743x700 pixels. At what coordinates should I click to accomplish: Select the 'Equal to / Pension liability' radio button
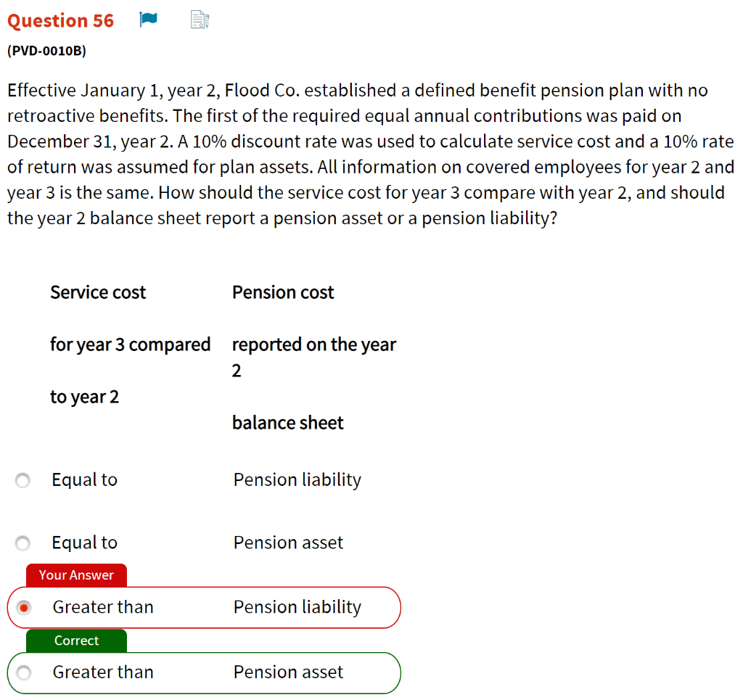coord(22,479)
